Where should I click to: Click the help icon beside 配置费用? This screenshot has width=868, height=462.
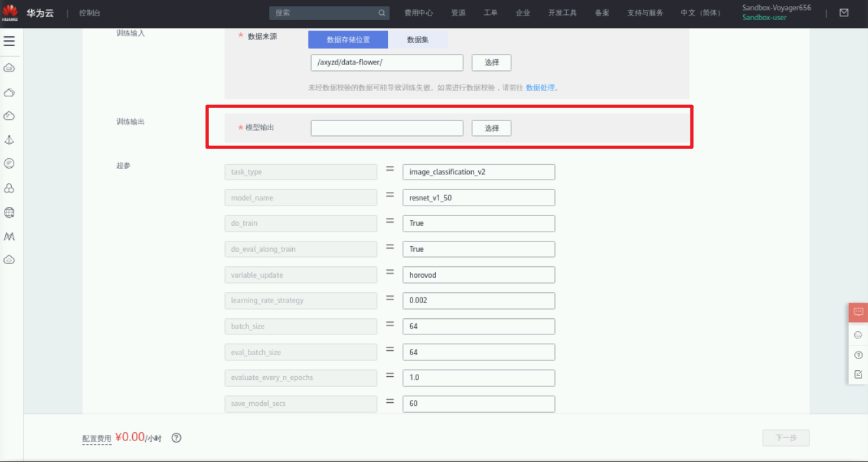point(176,438)
